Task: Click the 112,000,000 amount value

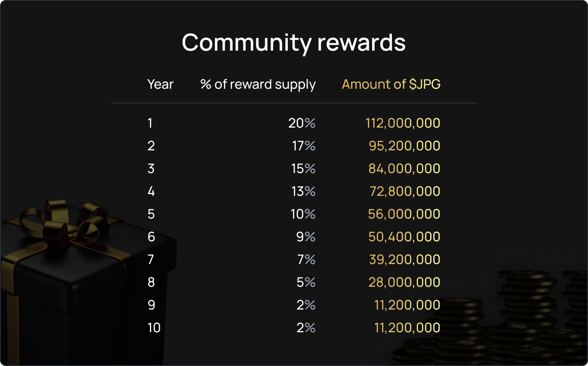Action: tap(403, 123)
